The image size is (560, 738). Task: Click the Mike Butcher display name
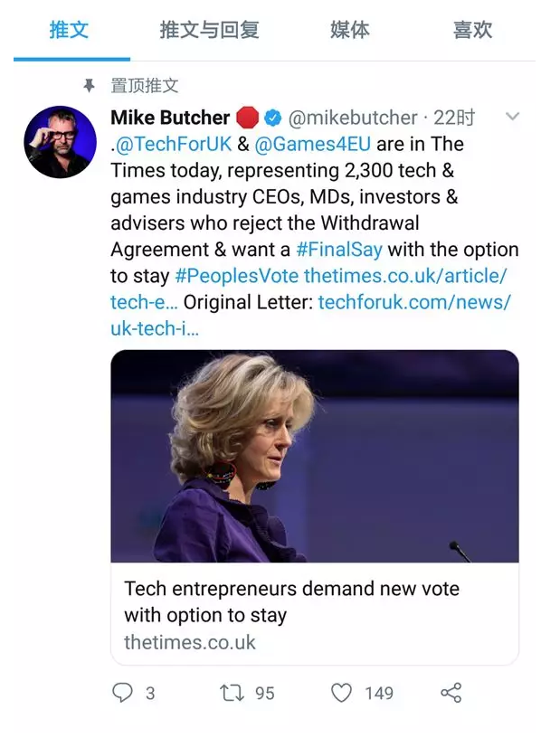(x=169, y=118)
